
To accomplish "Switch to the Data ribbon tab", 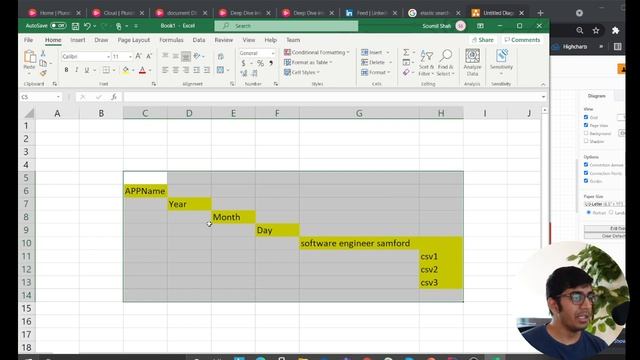I will click(x=199, y=40).
